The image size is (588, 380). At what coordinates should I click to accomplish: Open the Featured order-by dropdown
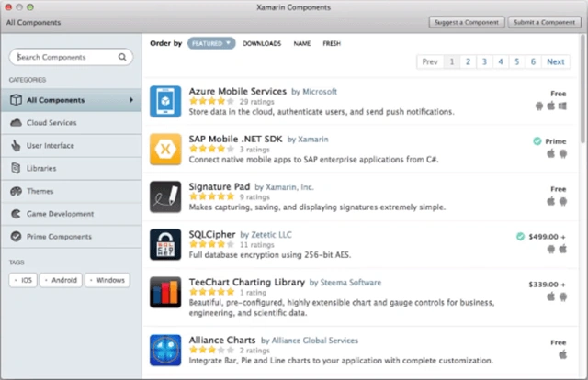click(211, 43)
